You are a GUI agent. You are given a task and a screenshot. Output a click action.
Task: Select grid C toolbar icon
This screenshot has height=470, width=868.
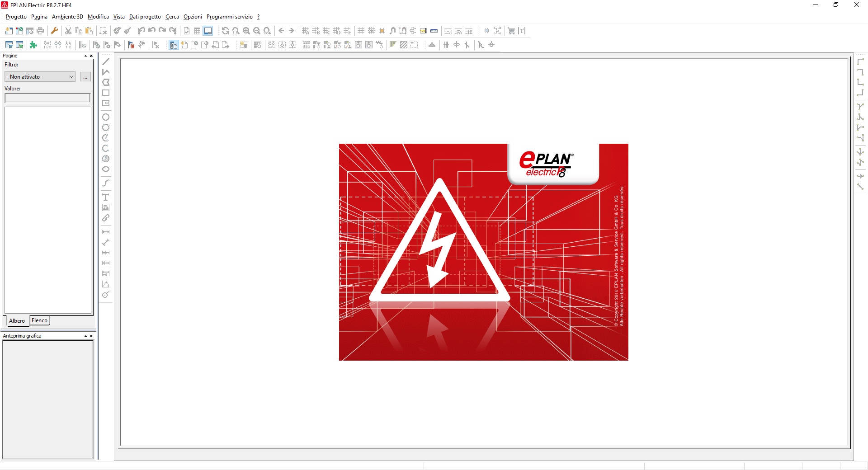[x=326, y=31]
